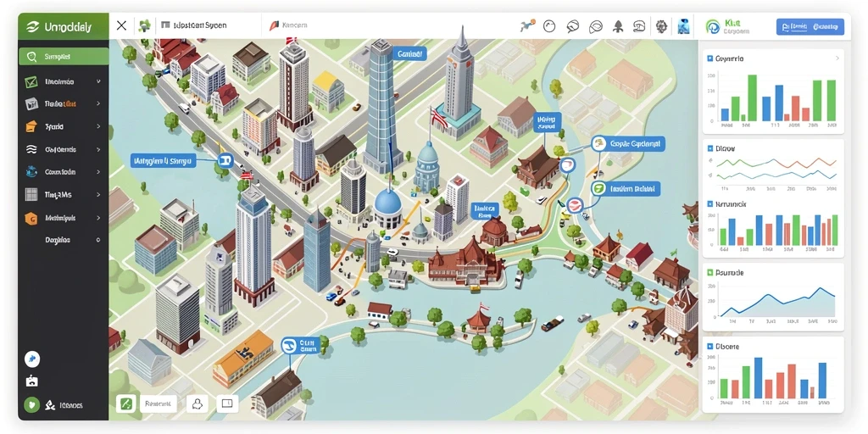Click the X icon in the top bar

click(122, 25)
